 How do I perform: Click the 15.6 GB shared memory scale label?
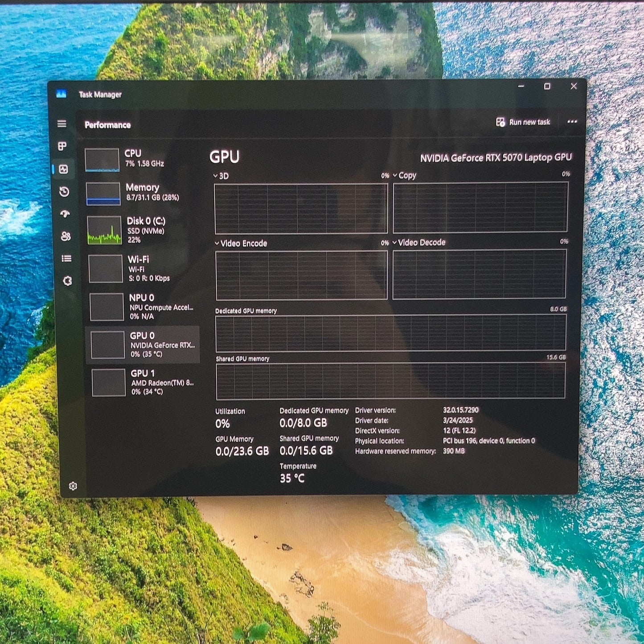(556, 357)
